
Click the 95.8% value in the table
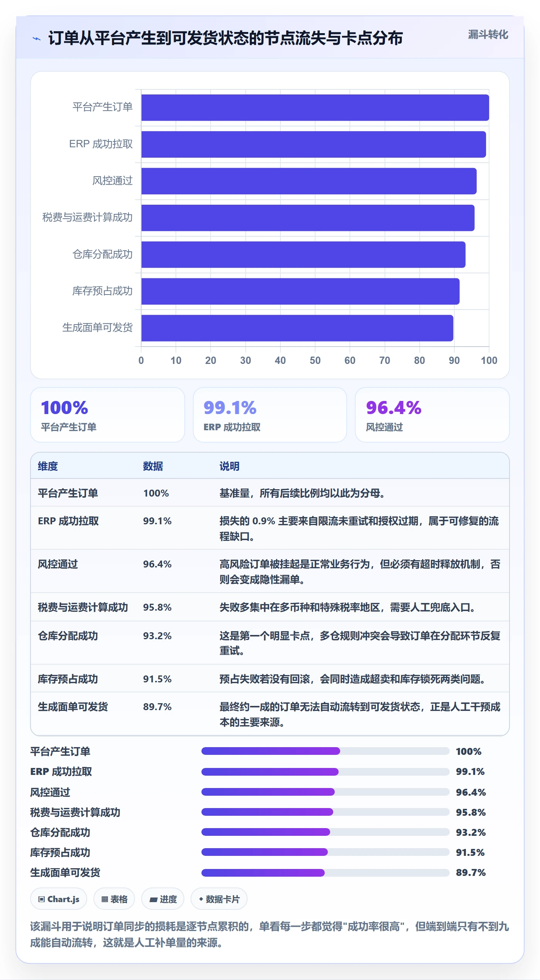(x=157, y=607)
